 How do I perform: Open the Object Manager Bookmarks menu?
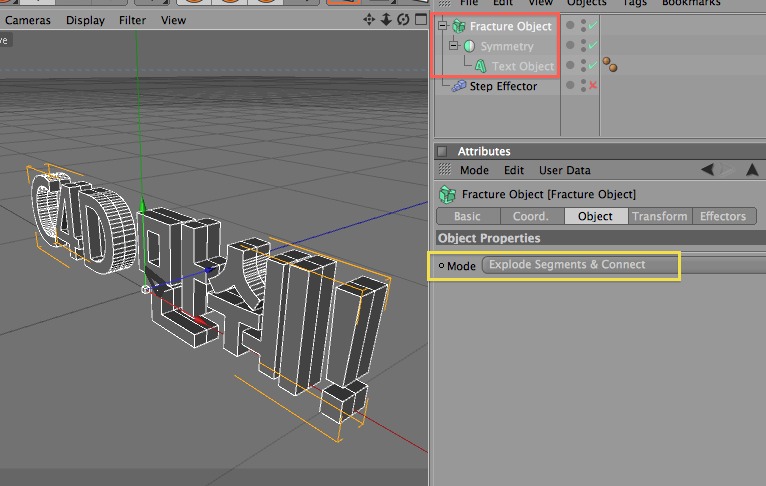[x=691, y=3]
